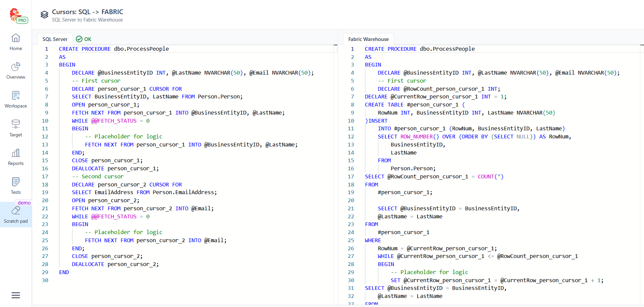Click the layers stack icon by title
Screen dimensions: 644x307
(x=44, y=15)
